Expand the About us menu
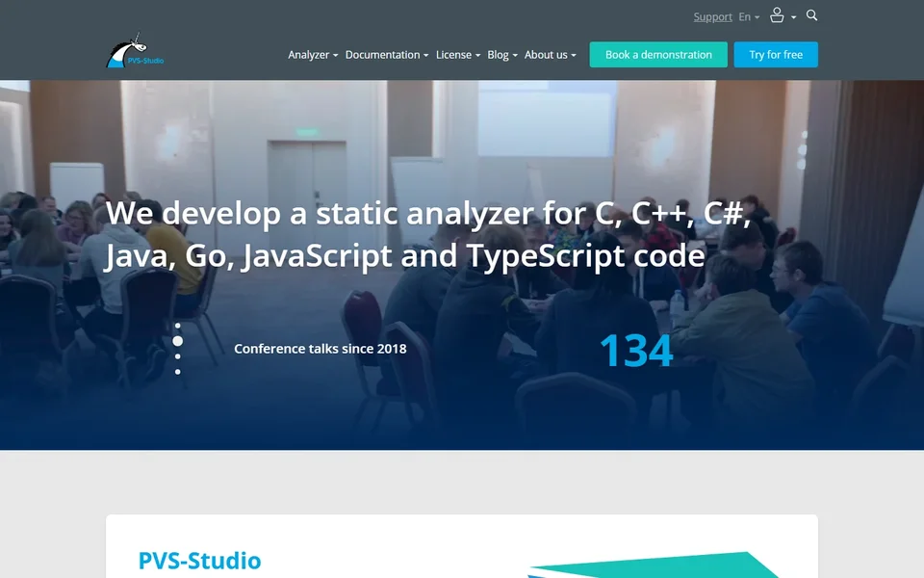The width and height of the screenshot is (924, 578). point(551,55)
